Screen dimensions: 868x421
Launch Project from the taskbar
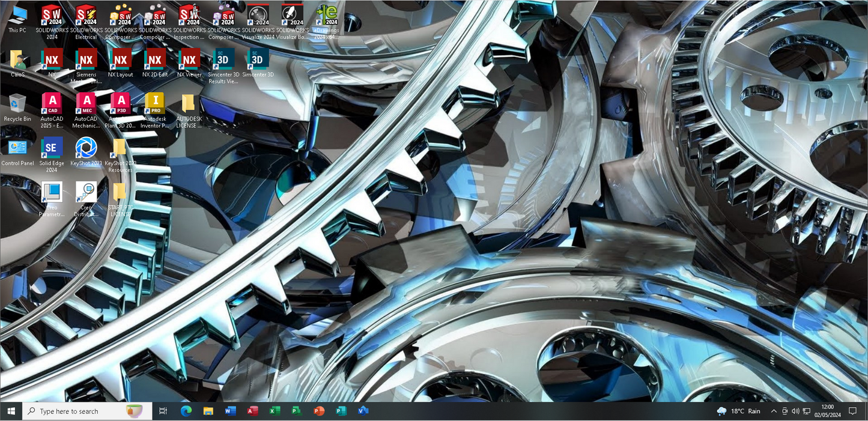[296, 411]
